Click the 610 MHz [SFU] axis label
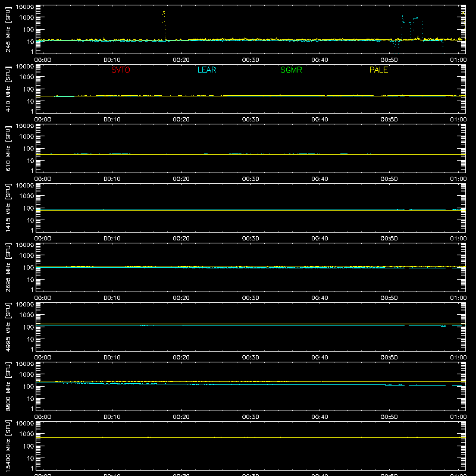 8,148
